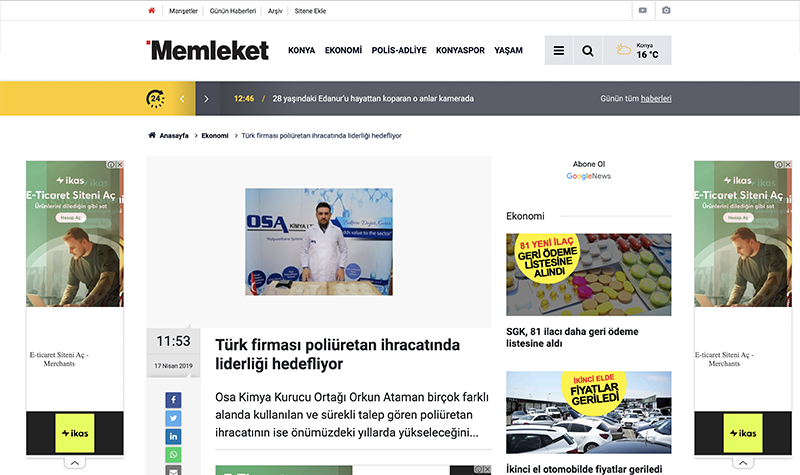The width and height of the screenshot is (800, 475).
Task: Share the article via WhatsApp
Action: coord(173,455)
